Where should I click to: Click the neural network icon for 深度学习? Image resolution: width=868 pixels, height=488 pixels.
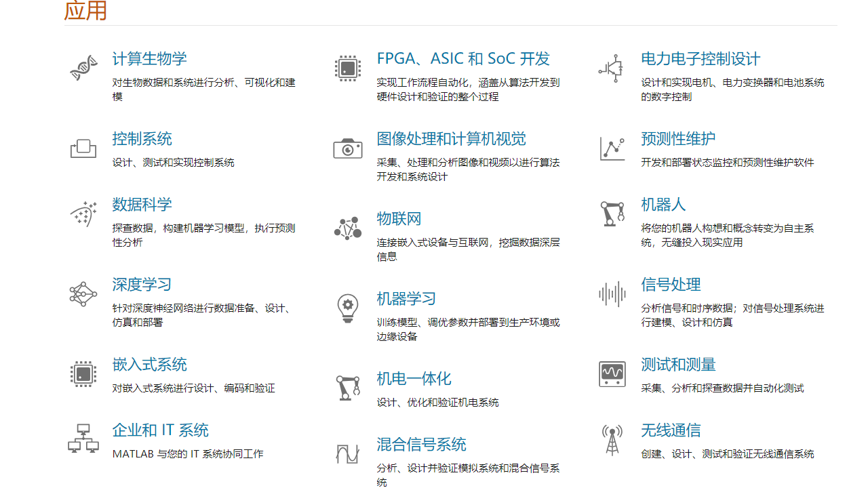(x=83, y=294)
